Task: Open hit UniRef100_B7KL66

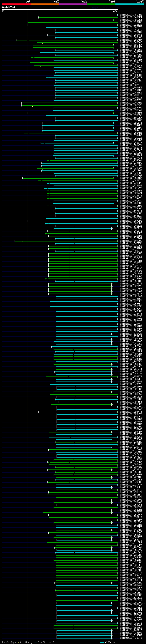Action: tap(131, 208)
